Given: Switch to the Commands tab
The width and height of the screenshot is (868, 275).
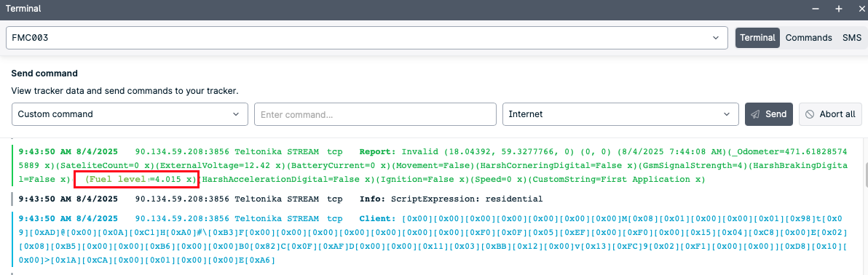Looking at the screenshot, I should (808, 38).
